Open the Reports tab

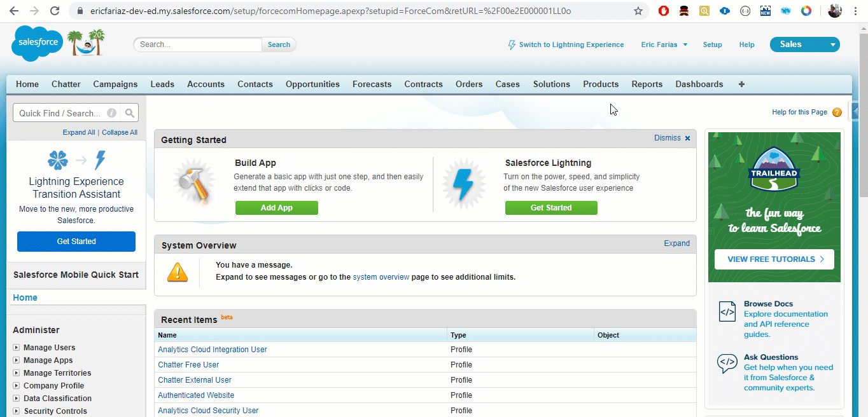pos(647,84)
